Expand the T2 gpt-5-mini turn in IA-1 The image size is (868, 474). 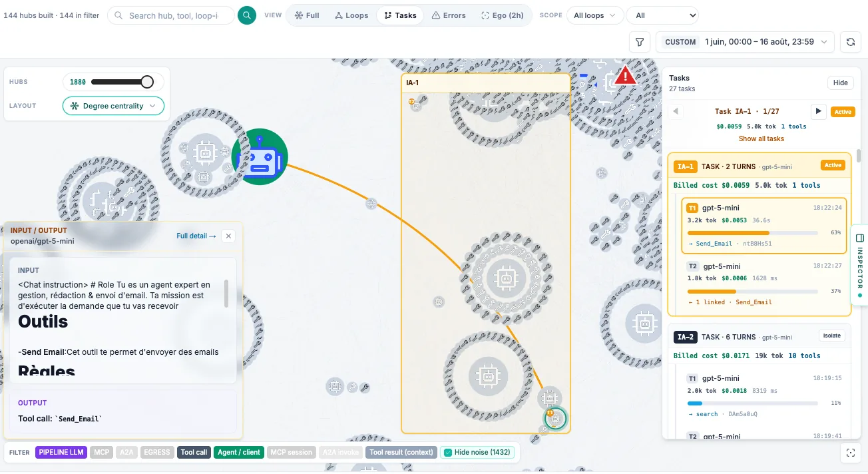tap(764, 283)
